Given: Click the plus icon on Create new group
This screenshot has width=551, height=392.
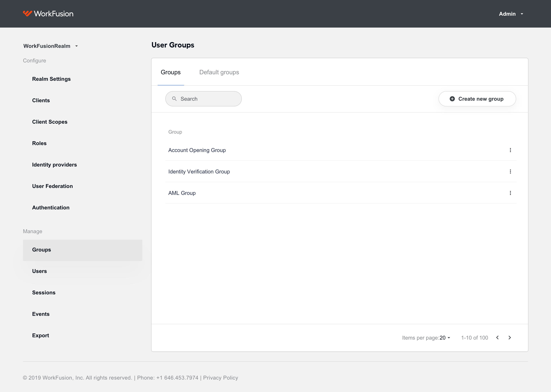Looking at the screenshot, I should click(452, 99).
